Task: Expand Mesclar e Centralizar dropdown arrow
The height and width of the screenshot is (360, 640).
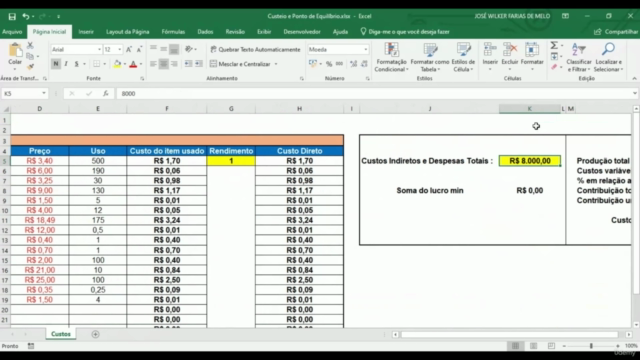Action: coord(276,64)
